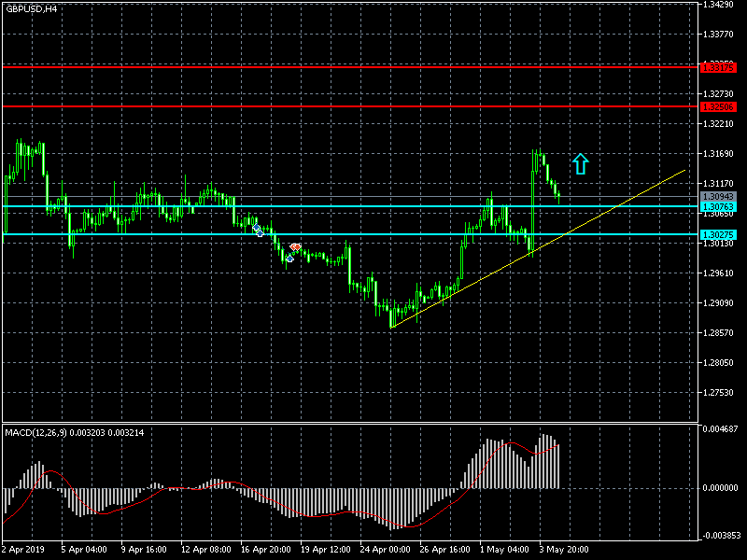Click the 0.000000 MACD scale label
The width and height of the screenshot is (747, 560).
point(719,487)
